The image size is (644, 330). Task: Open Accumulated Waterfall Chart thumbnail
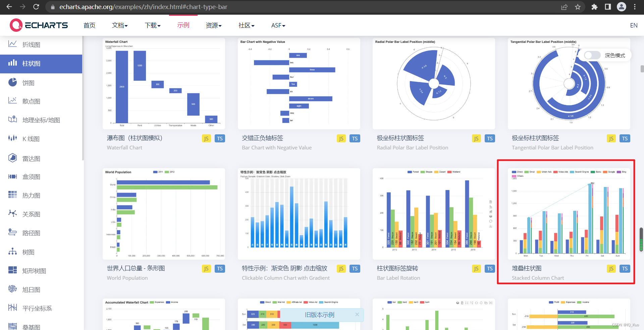pyautogui.click(x=164, y=314)
